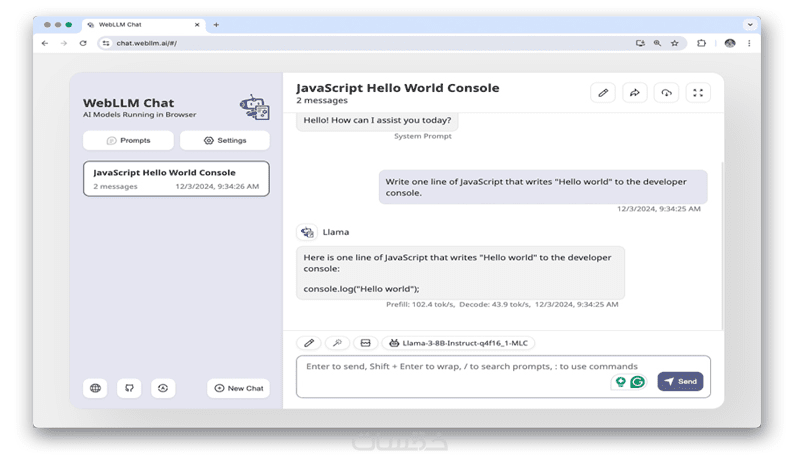Start a New Chat
The width and height of the screenshot is (800, 460).
[239, 388]
